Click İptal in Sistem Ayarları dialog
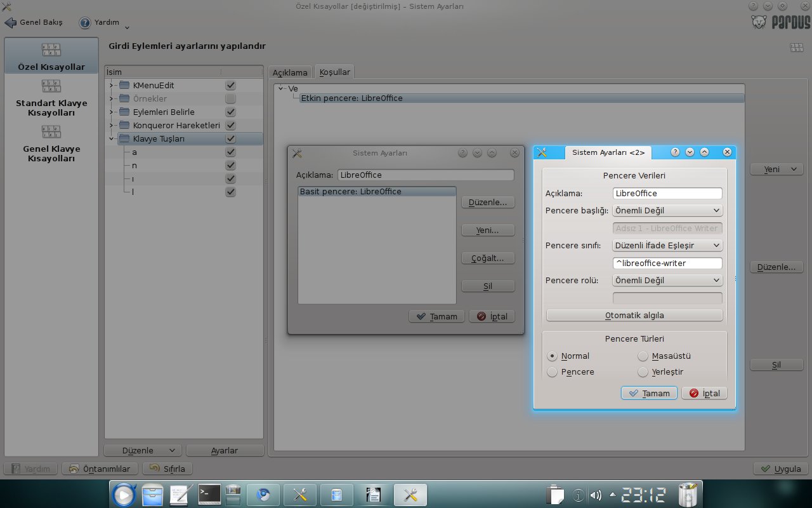This screenshot has width=812, height=508. [x=492, y=316]
